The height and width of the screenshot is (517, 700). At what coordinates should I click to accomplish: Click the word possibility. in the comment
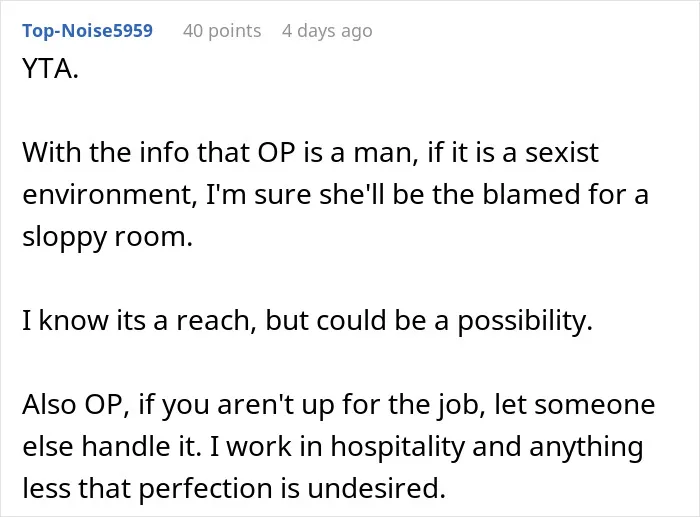tap(525, 321)
